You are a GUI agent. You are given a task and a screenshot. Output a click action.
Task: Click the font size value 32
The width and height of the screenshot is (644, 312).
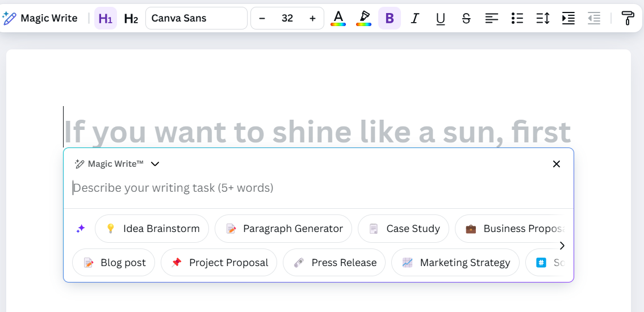click(x=287, y=18)
